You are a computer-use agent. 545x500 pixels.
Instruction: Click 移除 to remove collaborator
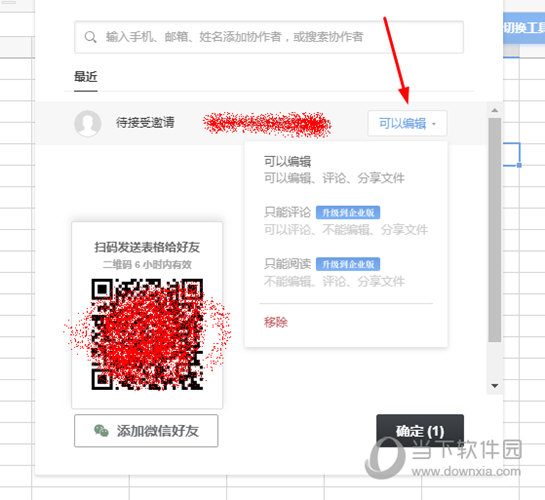(276, 322)
